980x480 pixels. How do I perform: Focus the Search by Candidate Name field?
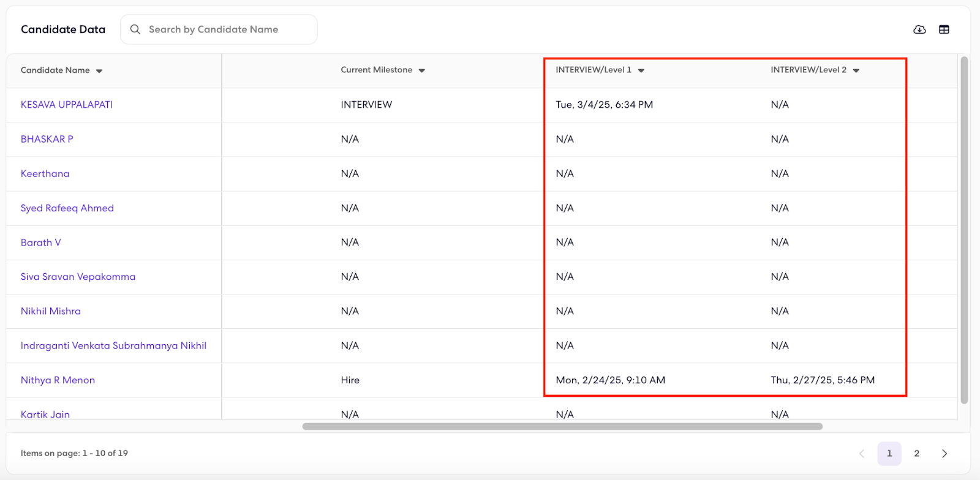click(219, 29)
